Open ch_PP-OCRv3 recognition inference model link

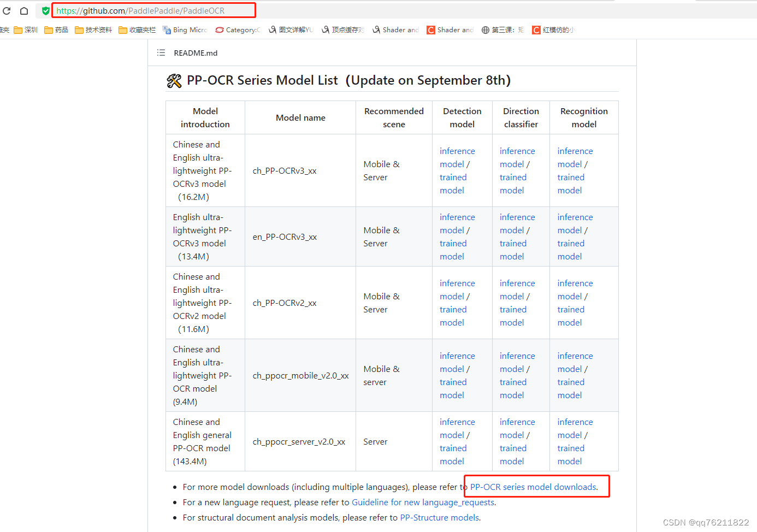575,157
